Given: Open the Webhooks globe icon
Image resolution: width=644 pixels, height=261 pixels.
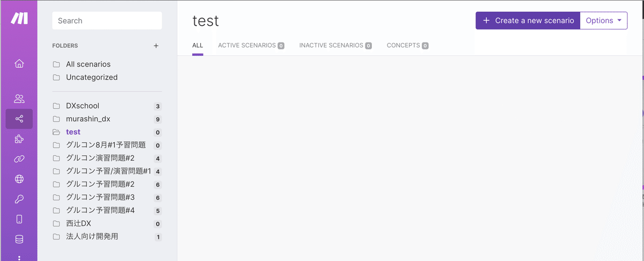Looking at the screenshot, I should coord(19,179).
